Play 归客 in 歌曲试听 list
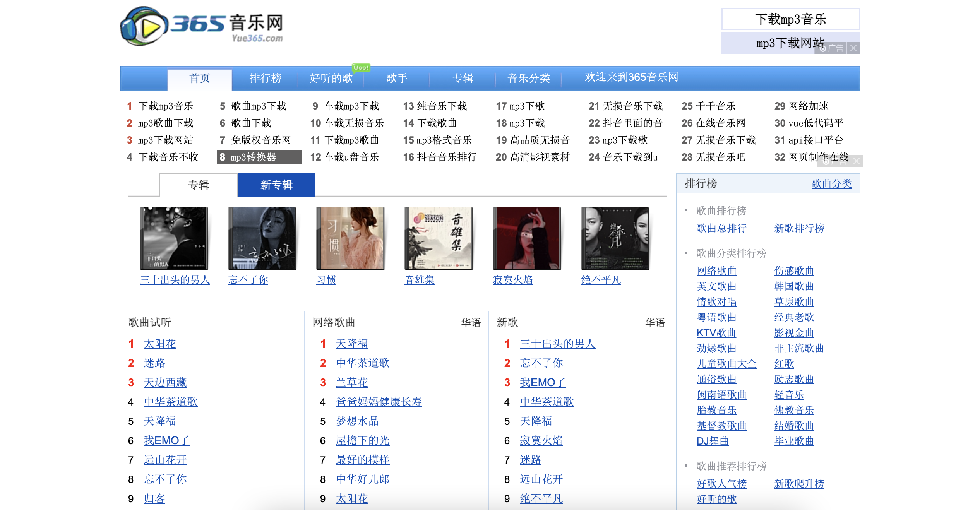Screen dimensions: 980x510 point(154,498)
